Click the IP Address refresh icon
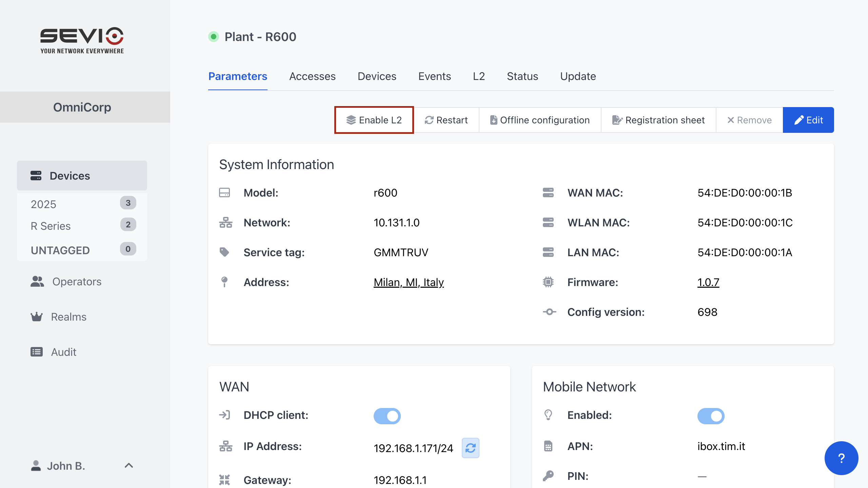868x488 pixels. (x=470, y=448)
